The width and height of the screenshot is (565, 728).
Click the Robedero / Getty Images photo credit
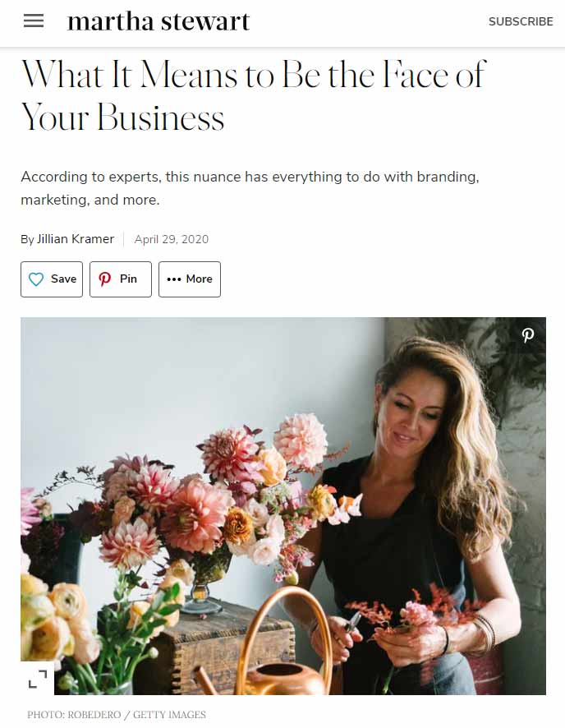point(117,715)
